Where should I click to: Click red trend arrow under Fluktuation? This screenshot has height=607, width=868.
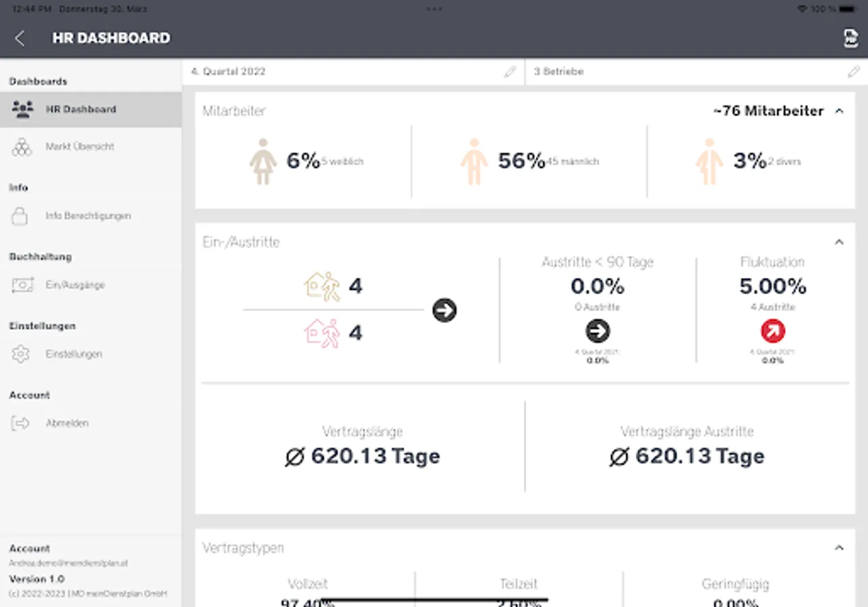click(773, 331)
